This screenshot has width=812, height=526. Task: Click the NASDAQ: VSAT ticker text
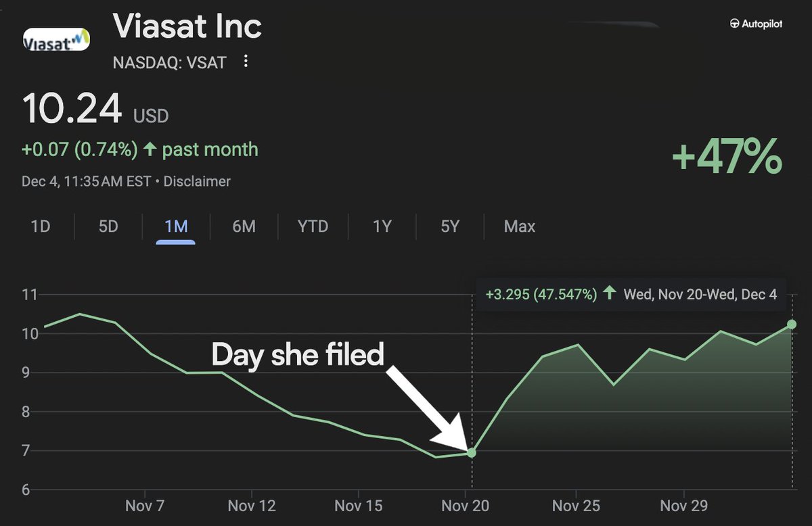[x=170, y=63]
